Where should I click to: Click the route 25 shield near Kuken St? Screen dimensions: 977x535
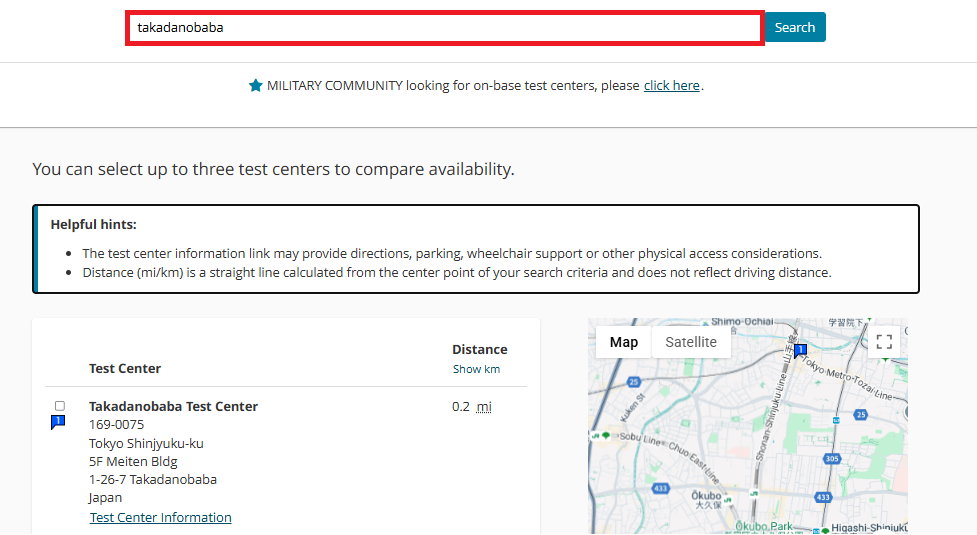(x=633, y=382)
